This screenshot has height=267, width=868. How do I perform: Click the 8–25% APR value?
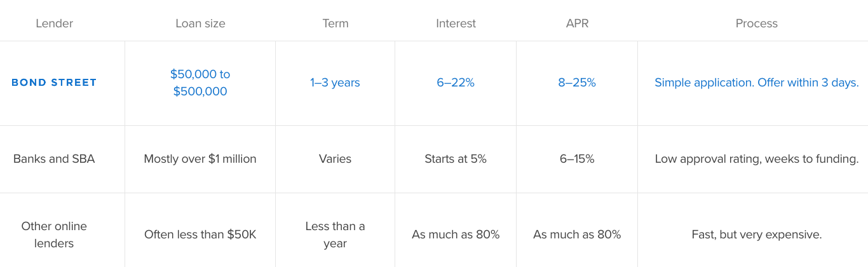(x=577, y=83)
